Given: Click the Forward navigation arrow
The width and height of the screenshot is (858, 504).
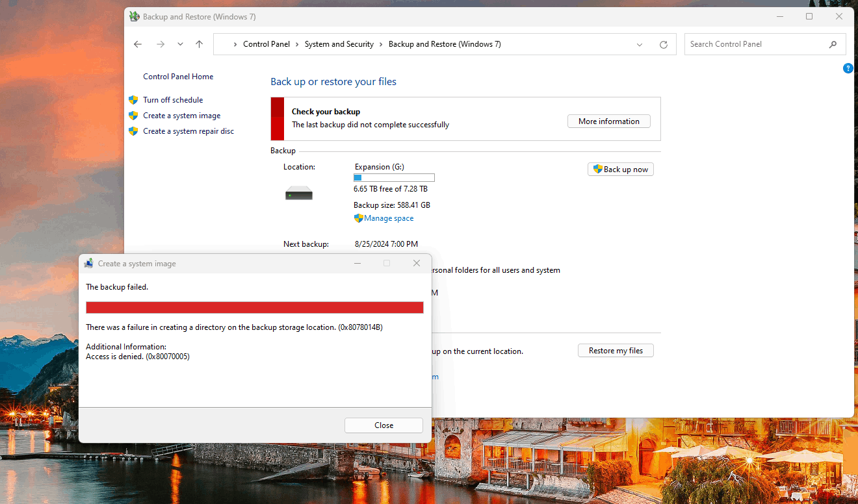Looking at the screenshot, I should (161, 44).
